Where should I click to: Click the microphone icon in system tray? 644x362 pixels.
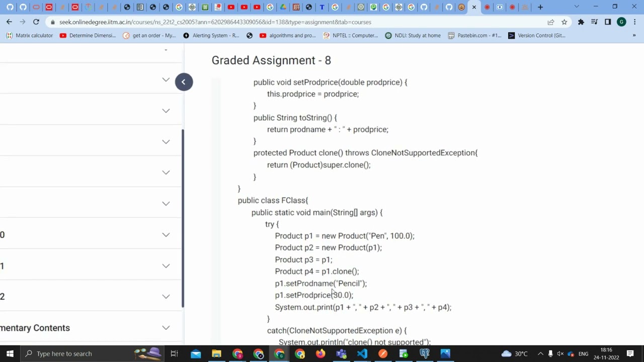[x=550, y=353]
